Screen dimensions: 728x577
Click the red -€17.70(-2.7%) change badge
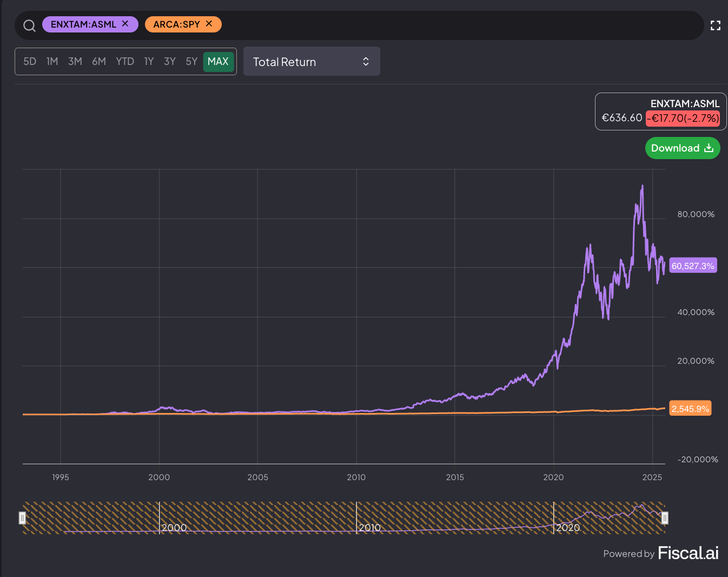click(683, 118)
